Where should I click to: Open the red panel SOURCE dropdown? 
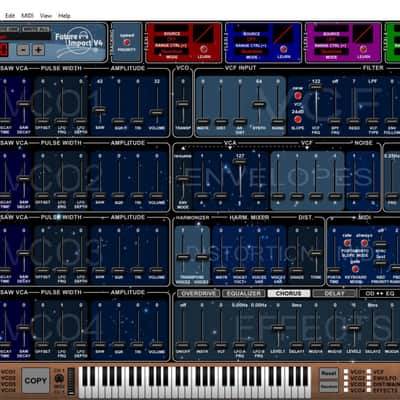coord(172,28)
